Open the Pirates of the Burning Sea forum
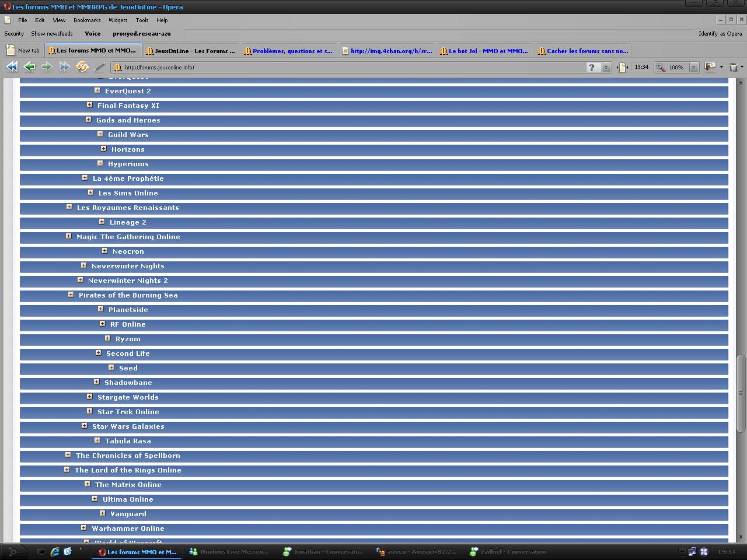 pyautogui.click(x=128, y=295)
